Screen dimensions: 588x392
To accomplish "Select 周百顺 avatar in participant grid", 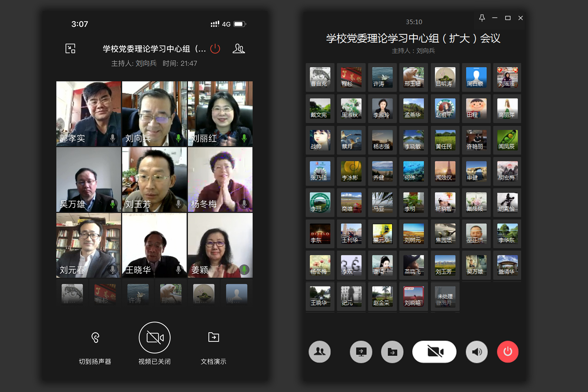I will coord(476,77).
